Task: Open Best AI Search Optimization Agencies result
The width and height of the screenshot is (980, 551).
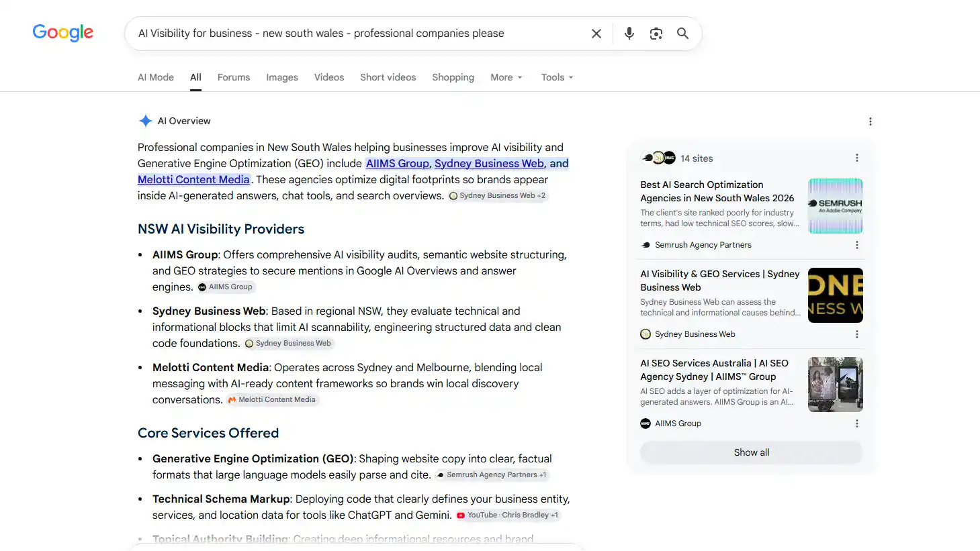Action: pyautogui.click(x=717, y=191)
